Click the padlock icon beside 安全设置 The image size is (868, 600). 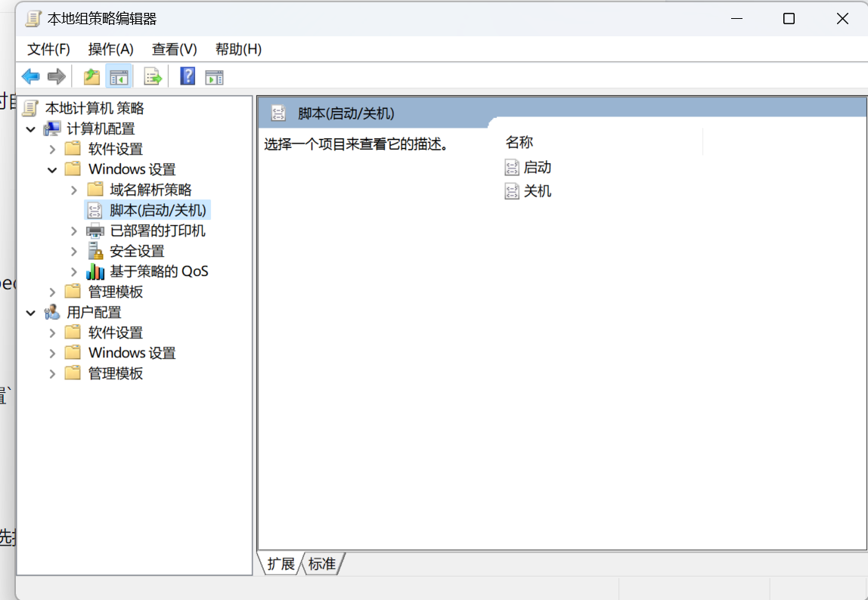[95, 251]
